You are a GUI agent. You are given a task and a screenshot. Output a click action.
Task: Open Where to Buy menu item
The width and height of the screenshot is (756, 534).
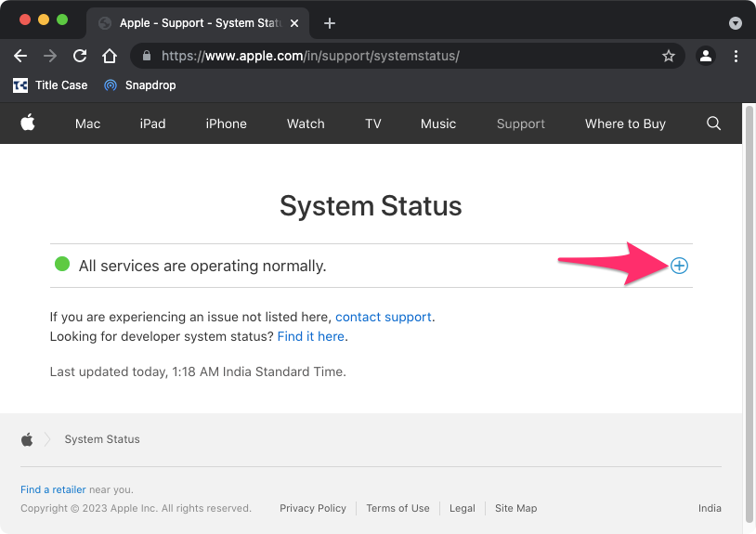625,124
